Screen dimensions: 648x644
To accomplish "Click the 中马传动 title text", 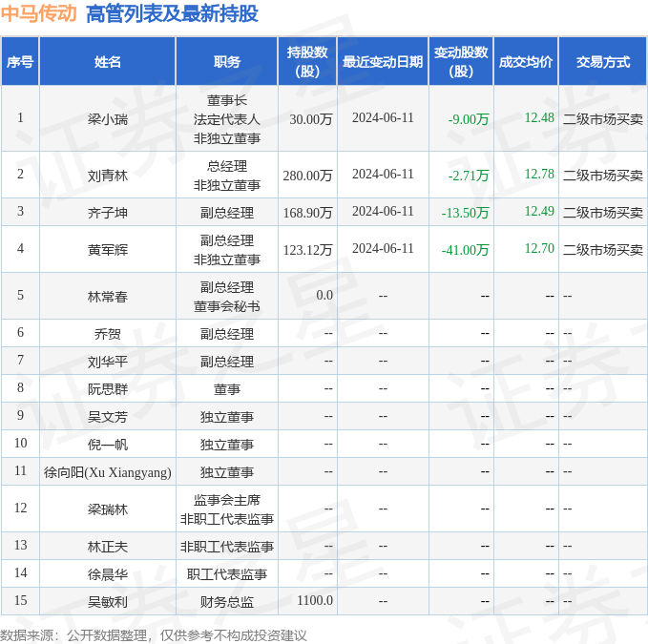I will pos(38,13).
